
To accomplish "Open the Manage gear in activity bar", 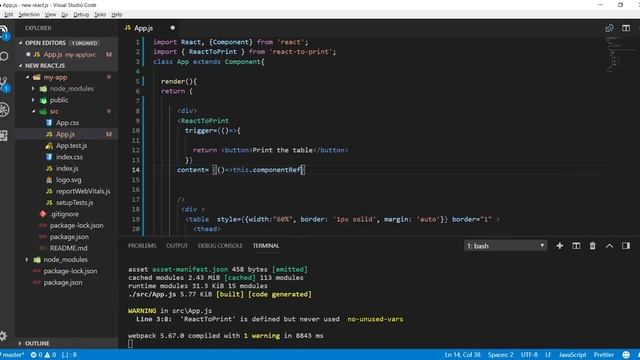I will [3, 336].
